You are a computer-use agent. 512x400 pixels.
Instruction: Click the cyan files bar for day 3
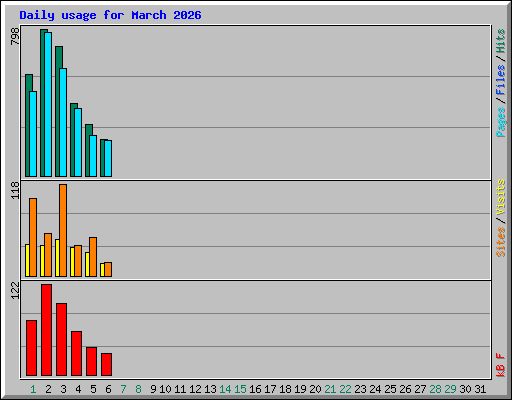(63, 123)
